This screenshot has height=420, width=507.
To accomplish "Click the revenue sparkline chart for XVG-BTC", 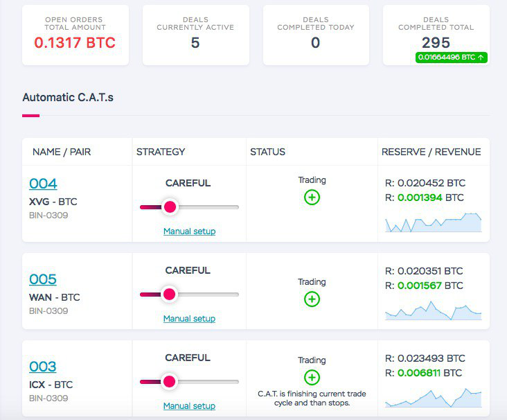I will click(434, 222).
